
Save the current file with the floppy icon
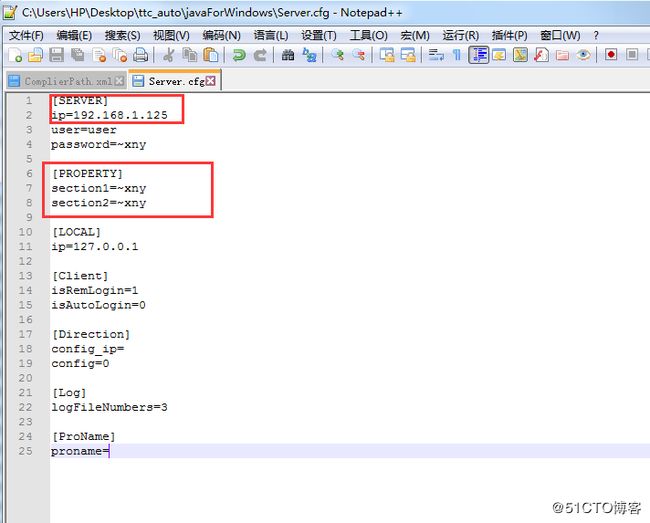pyautogui.click(x=56, y=55)
